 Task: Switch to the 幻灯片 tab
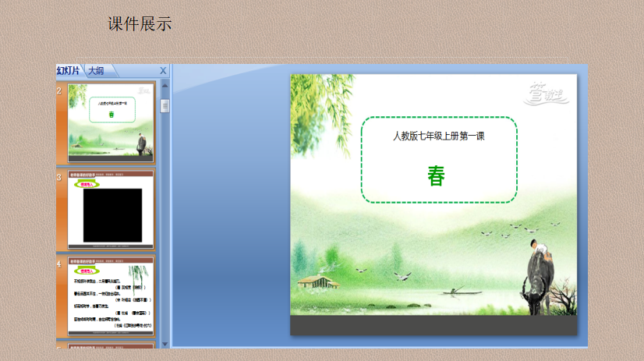(69, 70)
